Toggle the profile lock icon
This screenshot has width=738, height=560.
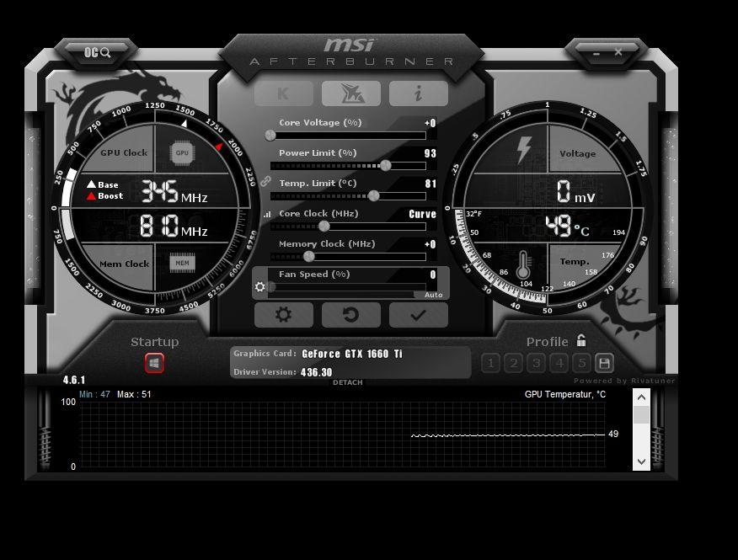(581, 340)
